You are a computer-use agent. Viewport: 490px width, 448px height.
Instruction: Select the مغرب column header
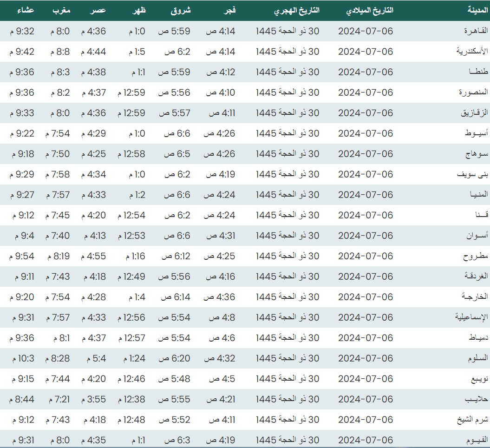click(60, 10)
